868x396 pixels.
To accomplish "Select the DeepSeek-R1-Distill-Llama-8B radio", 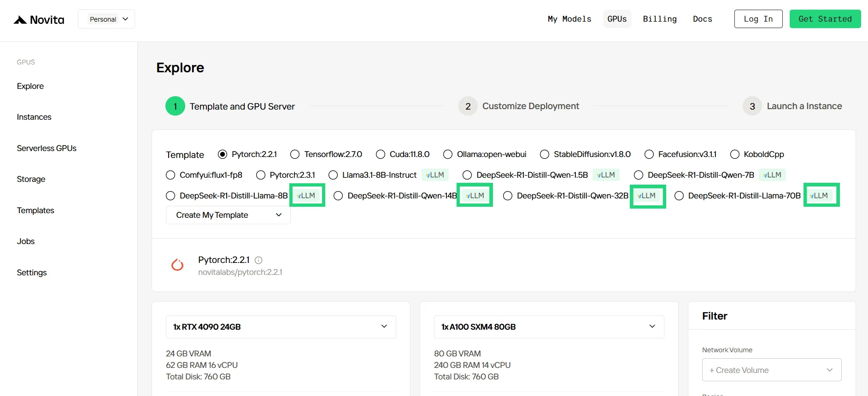I will pos(170,196).
